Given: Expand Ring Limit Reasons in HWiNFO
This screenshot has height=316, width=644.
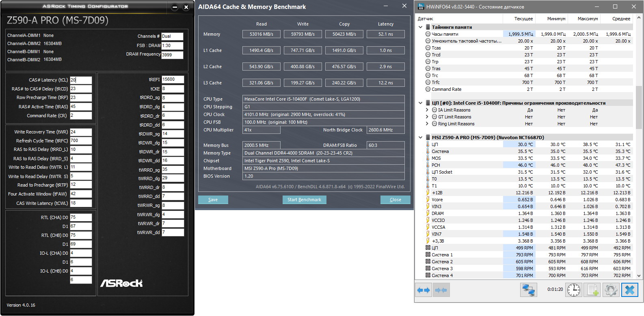Looking at the screenshot, I should click(427, 124).
